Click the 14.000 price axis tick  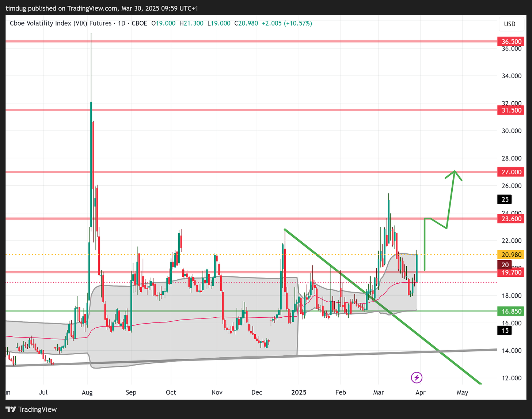pos(512,351)
